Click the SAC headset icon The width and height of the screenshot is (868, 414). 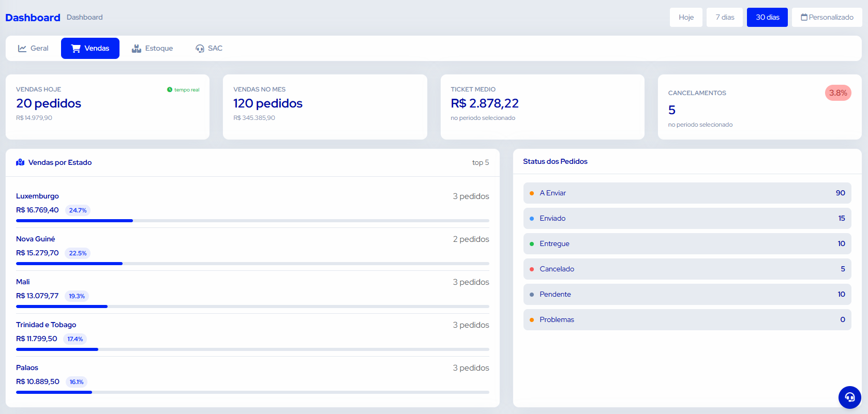[x=200, y=48]
